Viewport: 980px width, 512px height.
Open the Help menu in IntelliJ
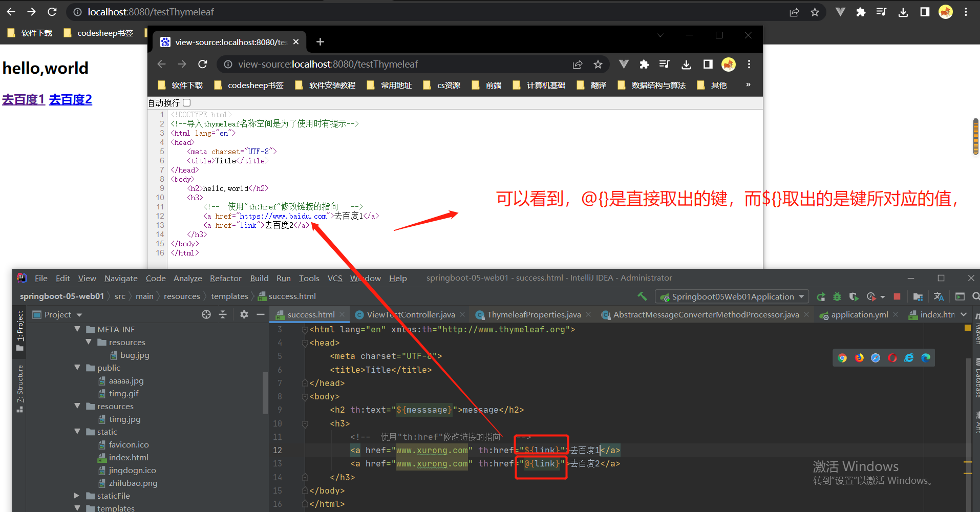pyautogui.click(x=398, y=278)
